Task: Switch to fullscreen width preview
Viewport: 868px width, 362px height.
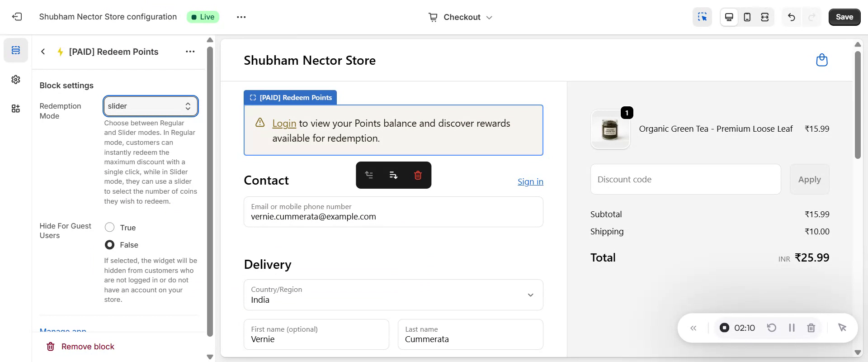Action: click(765, 17)
